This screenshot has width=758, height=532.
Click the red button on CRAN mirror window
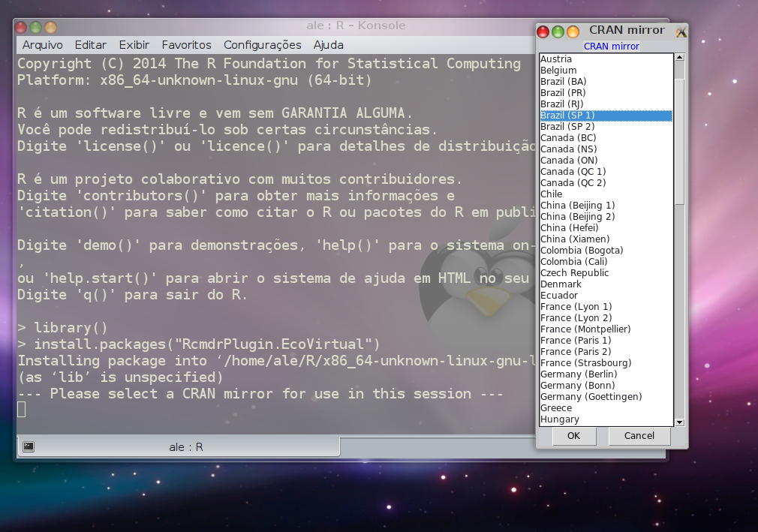543,32
